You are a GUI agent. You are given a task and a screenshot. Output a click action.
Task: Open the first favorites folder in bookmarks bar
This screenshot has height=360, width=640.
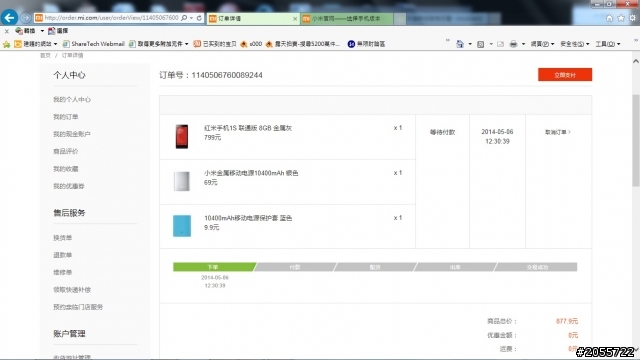pos(36,44)
